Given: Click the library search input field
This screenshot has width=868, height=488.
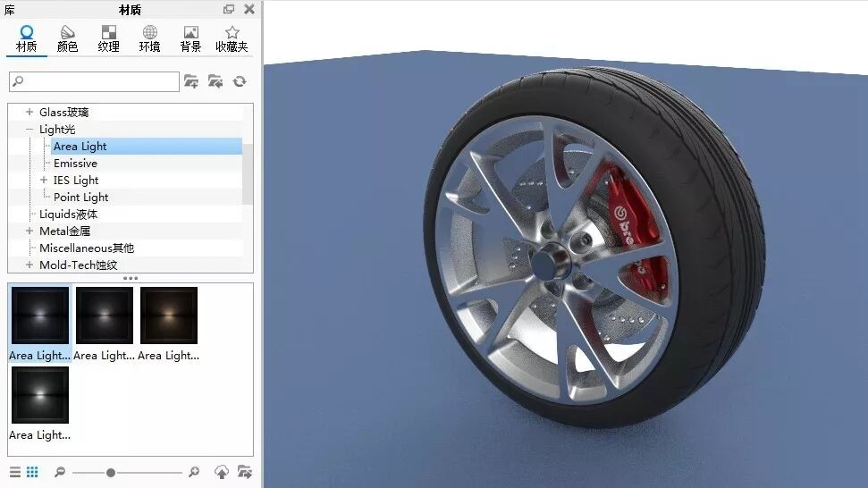Looking at the screenshot, I should coord(94,82).
